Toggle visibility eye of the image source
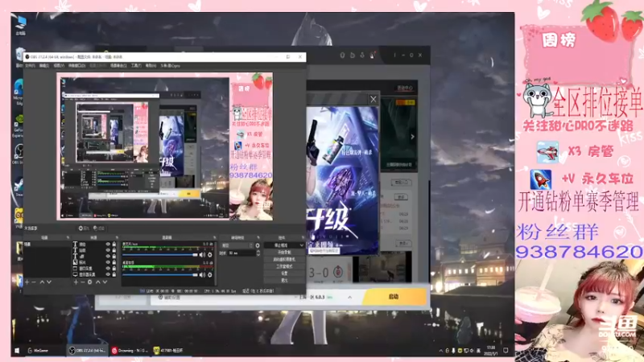This screenshot has width=644, height=362. 108,262
